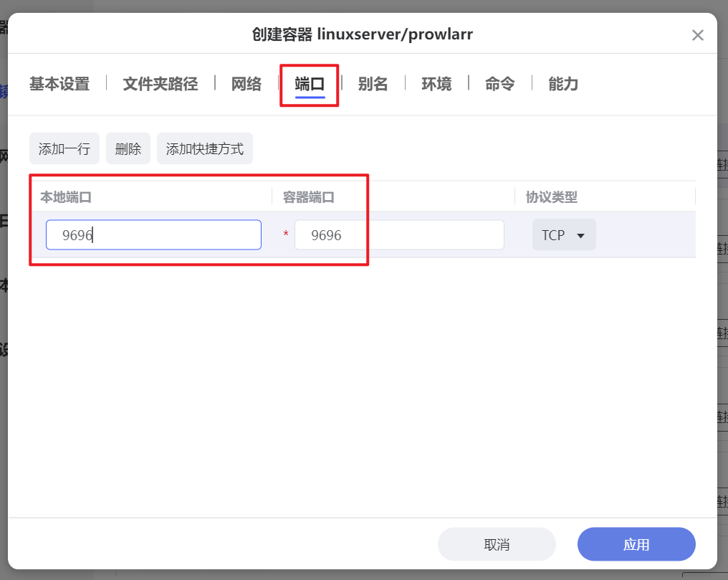Viewport: 728px width, 580px height.
Task: Click the 容器端口 column header
Action: coord(309,197)
